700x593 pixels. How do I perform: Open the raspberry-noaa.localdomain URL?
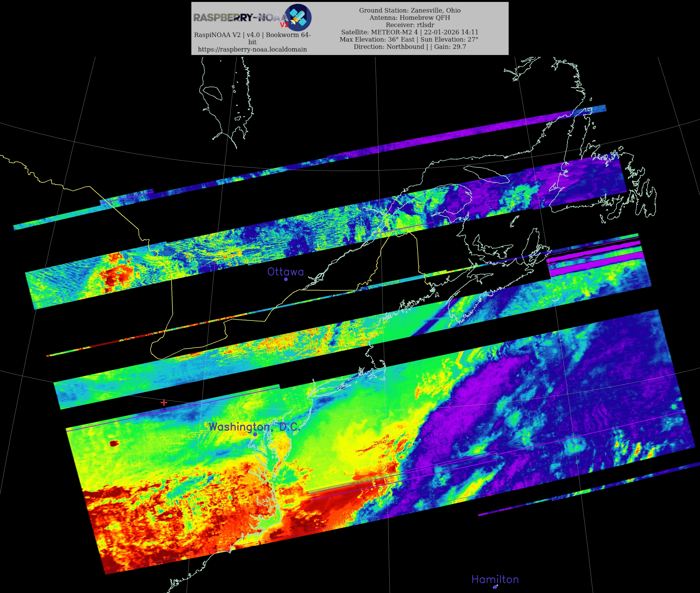[x=252, y=49]
